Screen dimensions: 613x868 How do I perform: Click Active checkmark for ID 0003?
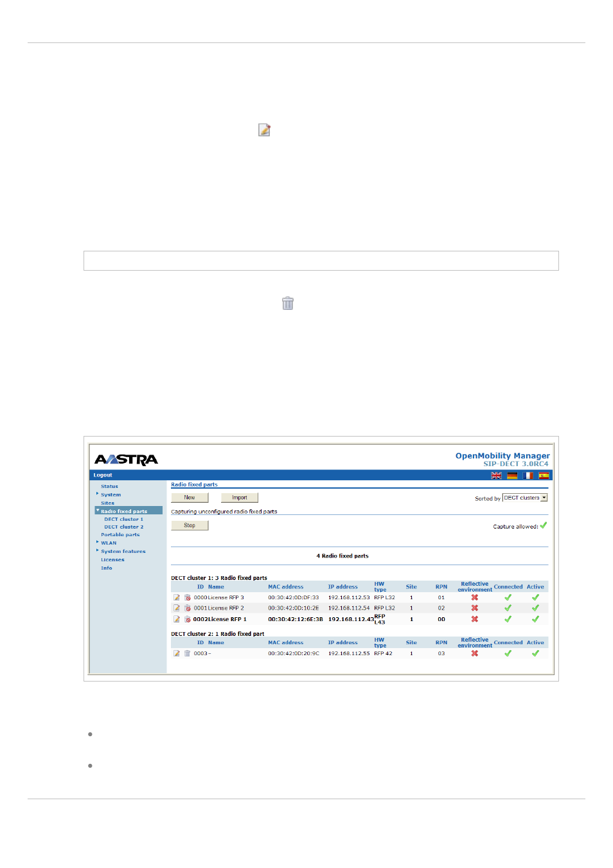coord(535,653)
